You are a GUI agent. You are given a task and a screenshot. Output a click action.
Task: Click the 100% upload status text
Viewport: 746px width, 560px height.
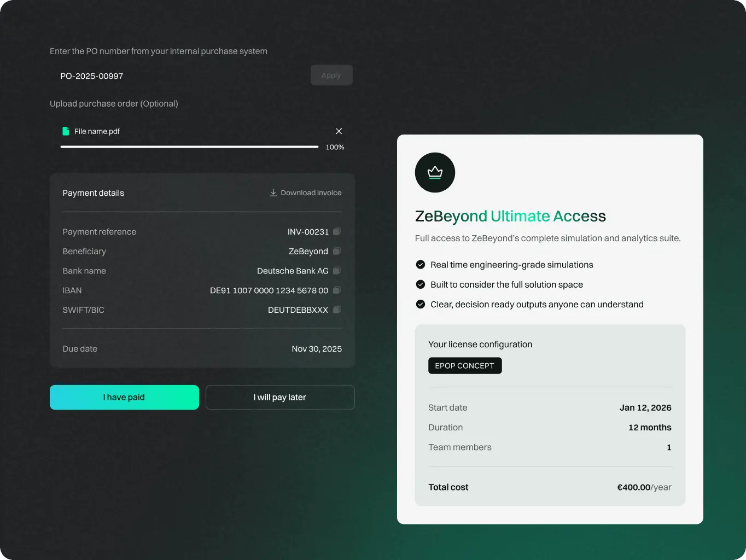coord(335,147)
